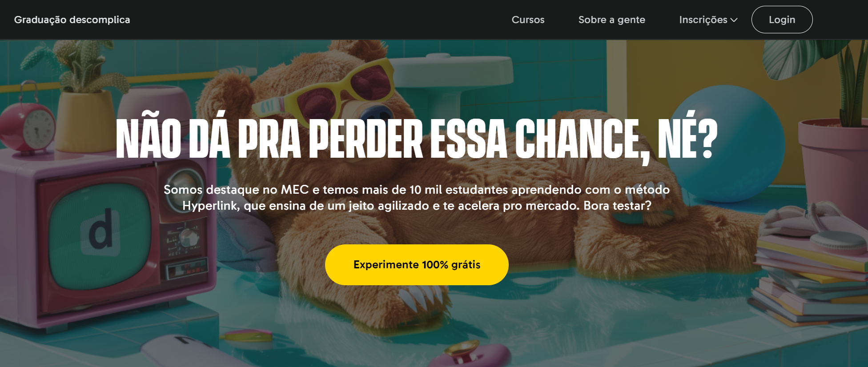The width and height of the screenshot is (868, 367).
Task: Click the chevron arrow beside Inscrições
Action: pyautogui.click(x=734, y=20)
